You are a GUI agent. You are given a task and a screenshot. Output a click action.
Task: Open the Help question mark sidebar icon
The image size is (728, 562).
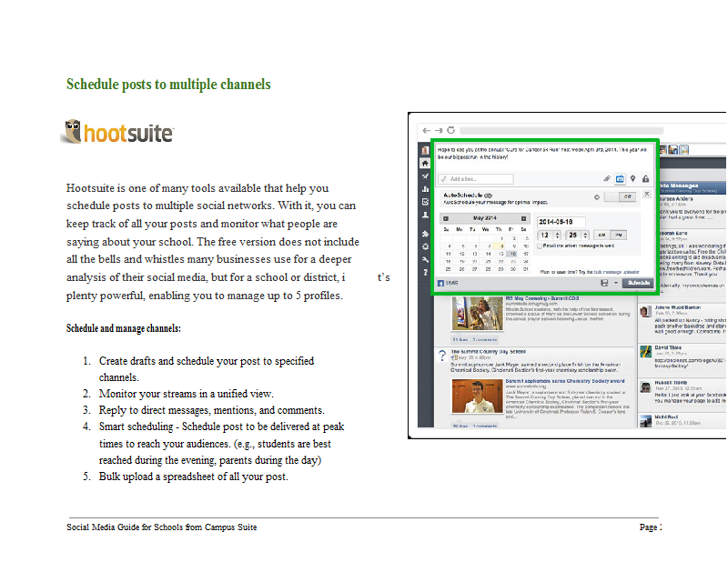(x=425, y=273)
